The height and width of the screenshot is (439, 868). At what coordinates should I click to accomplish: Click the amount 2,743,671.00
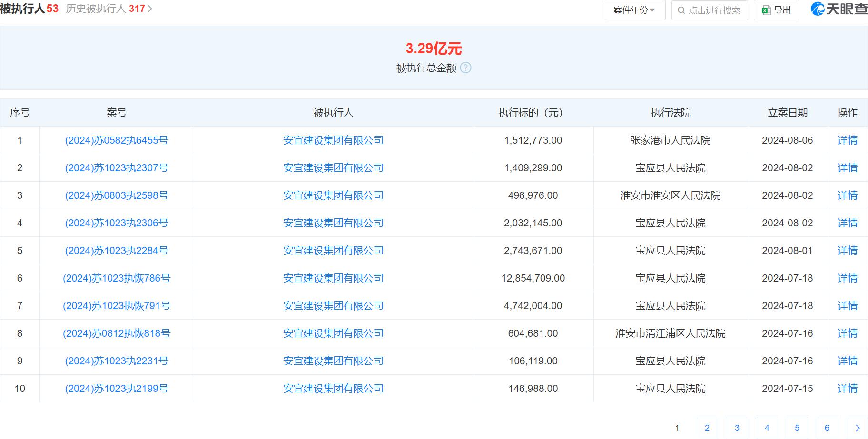533,251
